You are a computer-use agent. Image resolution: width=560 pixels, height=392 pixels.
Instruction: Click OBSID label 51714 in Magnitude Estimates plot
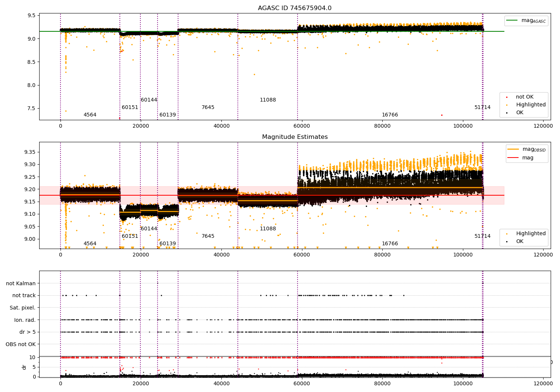(x=483, y=236)
